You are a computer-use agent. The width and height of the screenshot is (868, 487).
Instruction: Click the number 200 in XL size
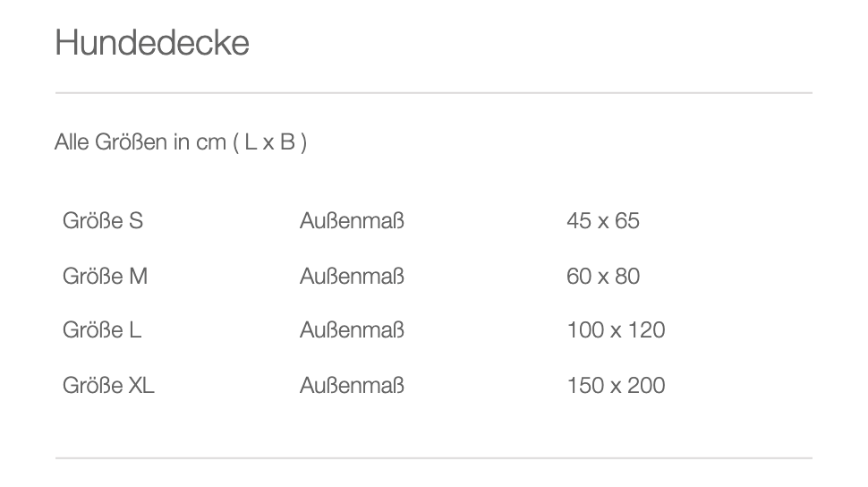[646, 386]
